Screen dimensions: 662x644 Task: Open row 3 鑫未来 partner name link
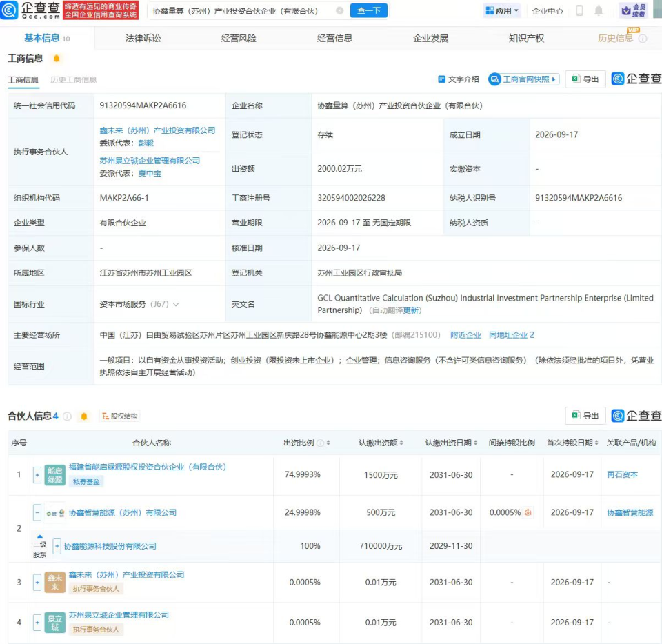(127, 575)
